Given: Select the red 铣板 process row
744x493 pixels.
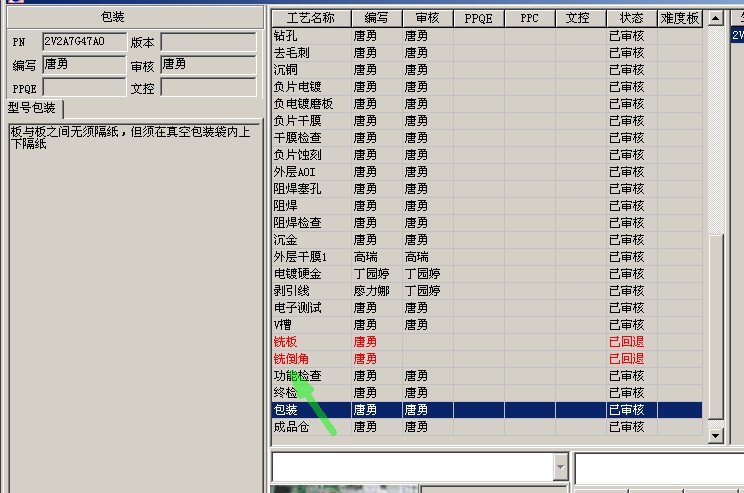Looking at the screenshot, I should click(x=487, y=342).
